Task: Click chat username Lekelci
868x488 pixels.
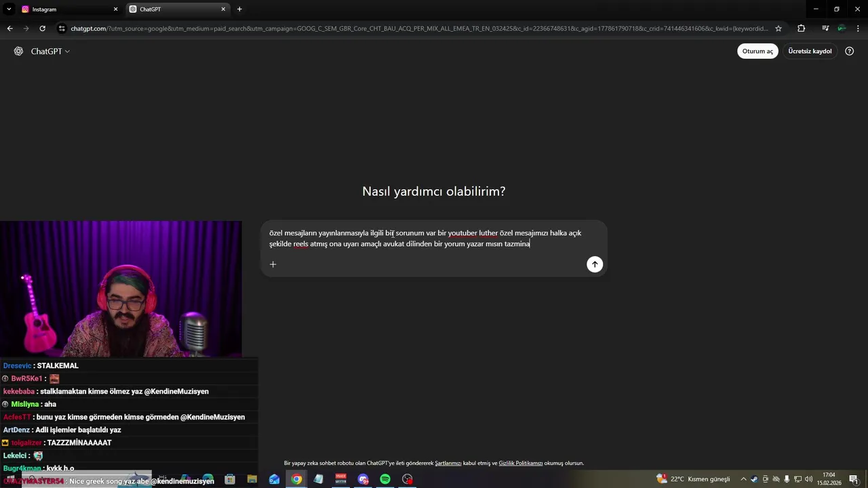Action: [x=14, y=456]
